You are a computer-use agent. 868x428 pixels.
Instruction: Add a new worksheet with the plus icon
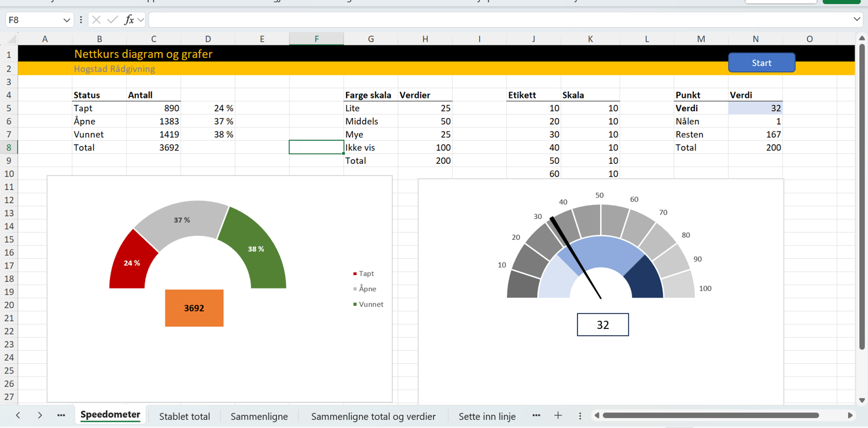[x=558, y=415]
